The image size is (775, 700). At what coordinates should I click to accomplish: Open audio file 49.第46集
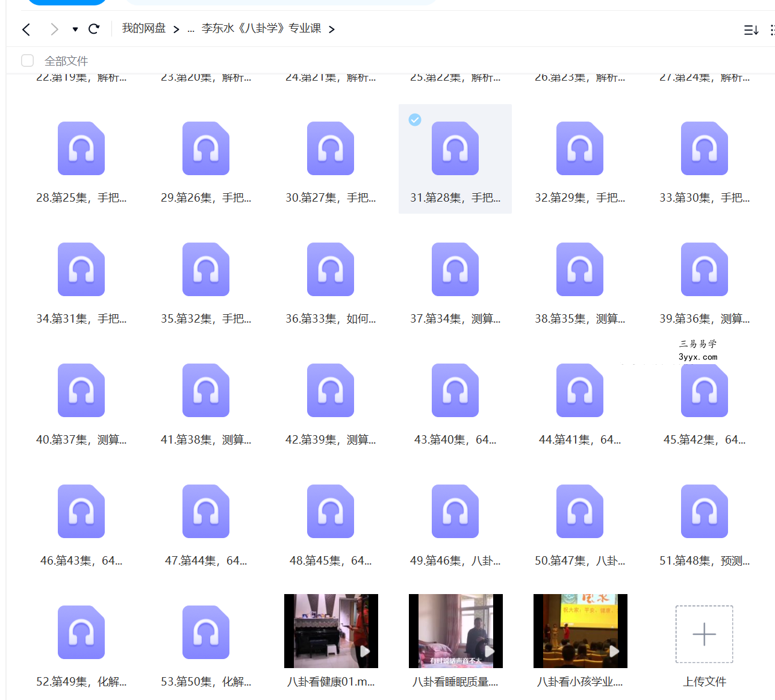pyautogui.click(x=455, y=512)
